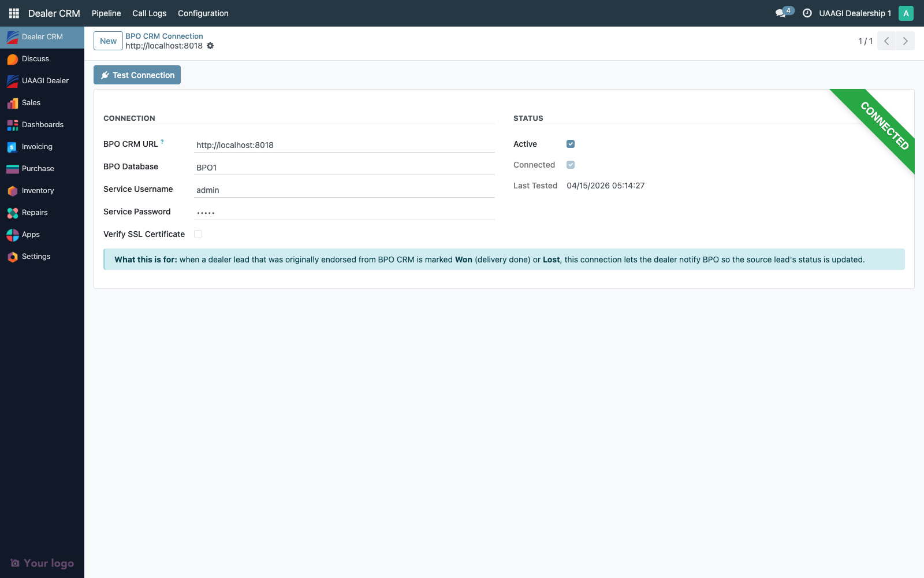Uncheck the Active checkbox

pyautogui.click(x=571, y=143)
